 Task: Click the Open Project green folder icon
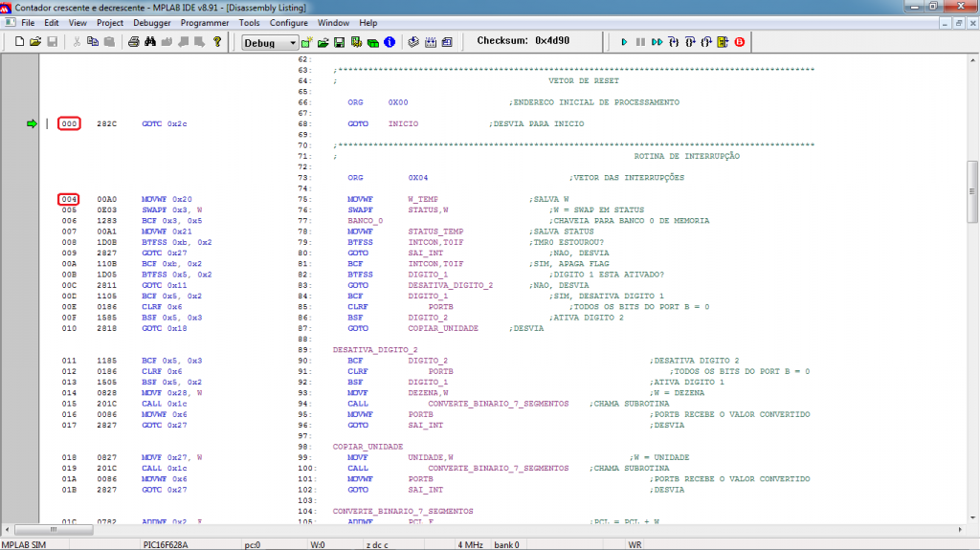pyautogui.click(x=323, y=42)
